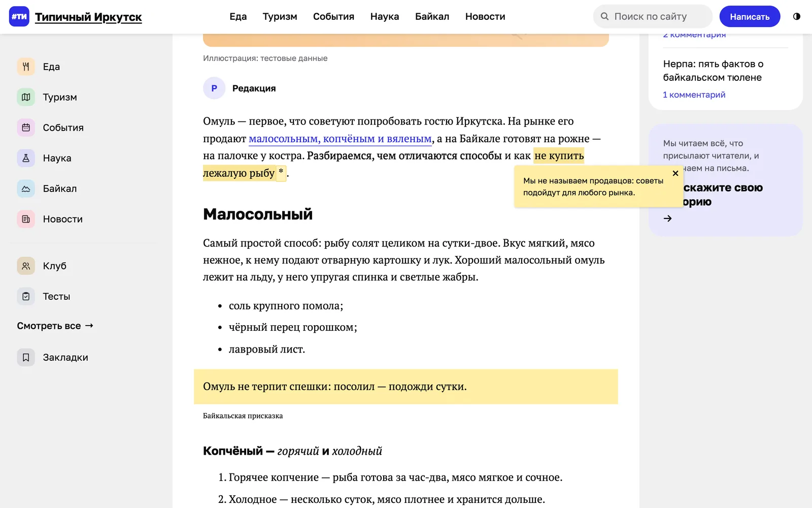The width and height of the screenshot is (812, 508).
Task: Click the Редакция author avatar
Action: pos(214,88)
